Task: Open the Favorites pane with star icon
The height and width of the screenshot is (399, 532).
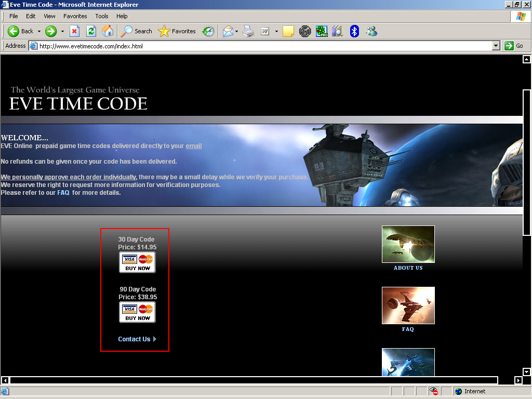Action: coord(177,31)
